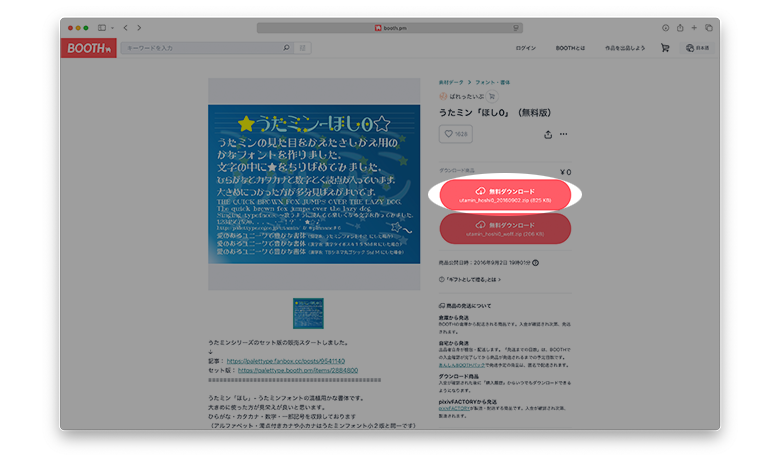Go forward with Safari forward arrow
The image size is (780, 455).
coord(139,28)
